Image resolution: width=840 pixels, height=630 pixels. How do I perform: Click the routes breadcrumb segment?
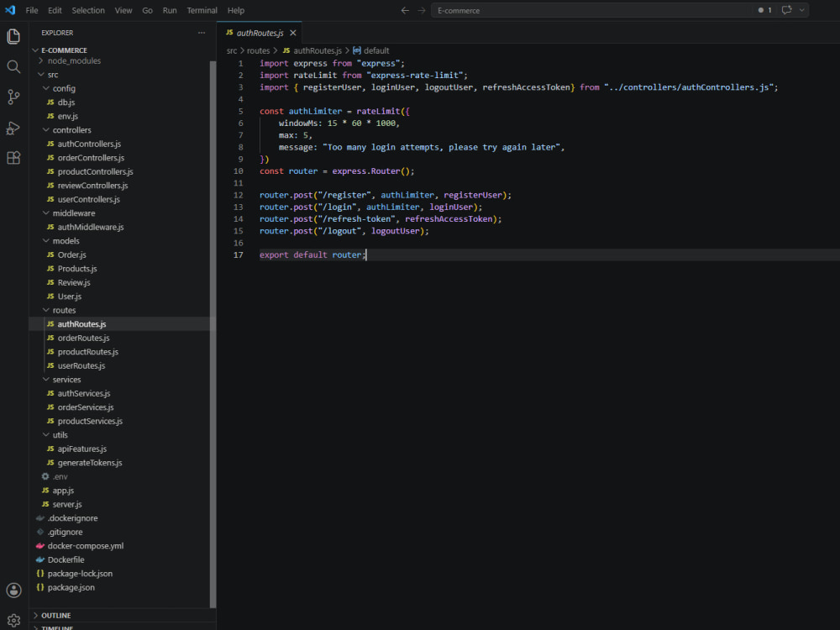click(258, 51)
